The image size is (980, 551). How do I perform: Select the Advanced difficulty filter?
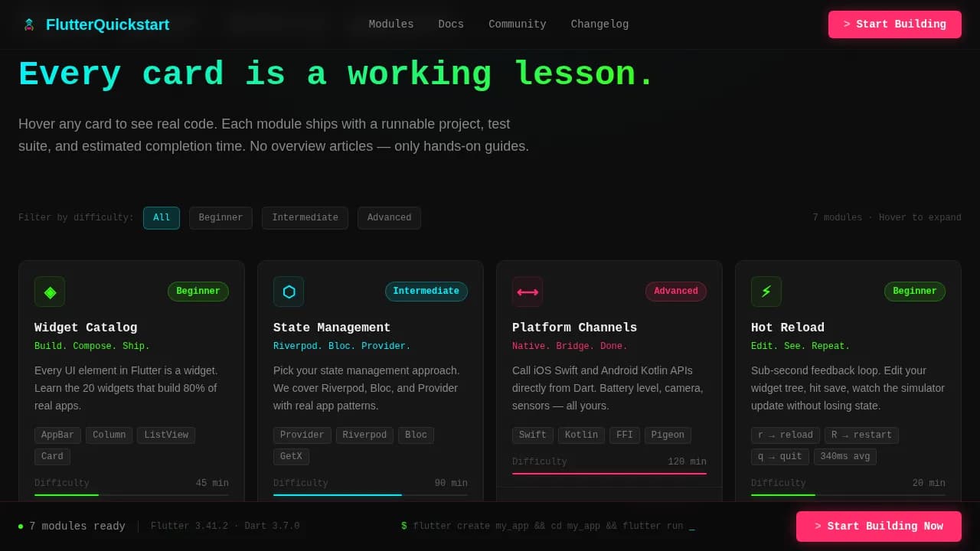[x=389, y=218]
